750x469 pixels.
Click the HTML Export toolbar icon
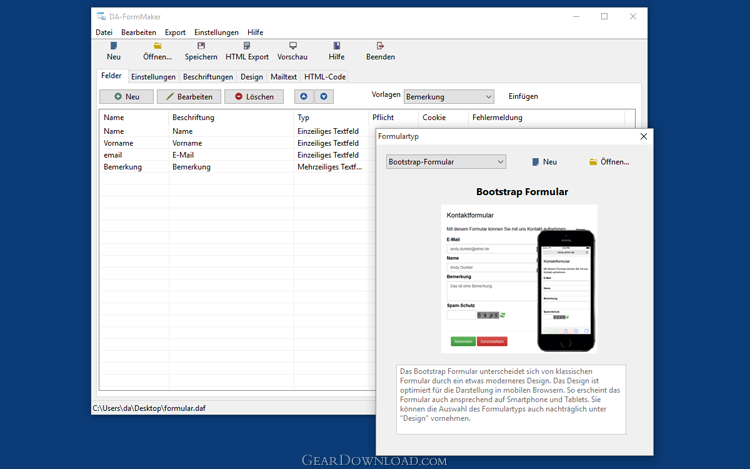click(x=247, y=46)
